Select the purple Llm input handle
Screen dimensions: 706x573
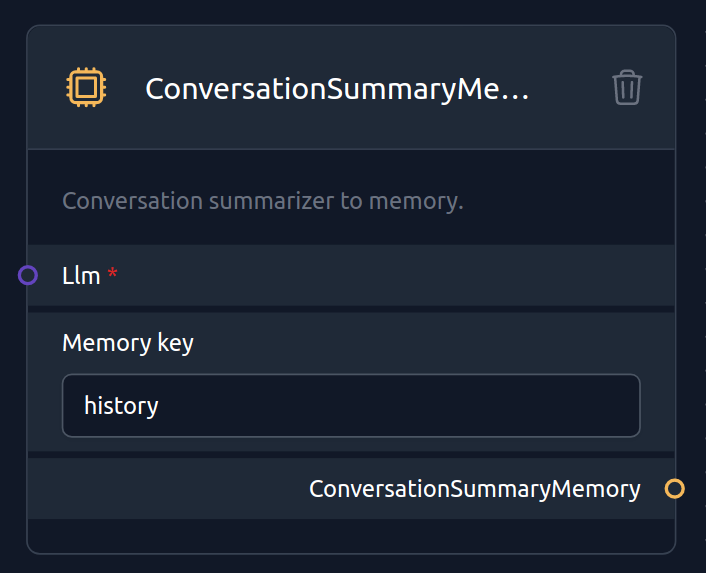tap(28, 275)
